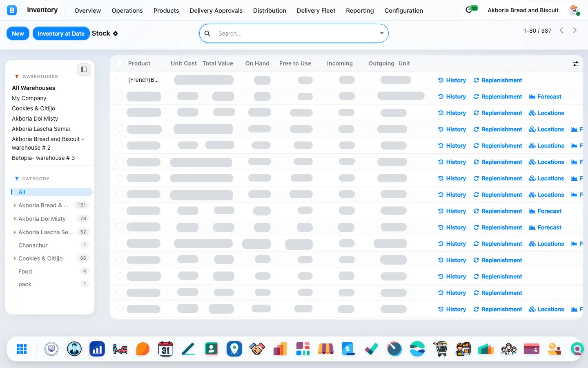Viewport: 588px width, 368px height.
Task: Open the Configuration menu
Action: tap(404, 11)
